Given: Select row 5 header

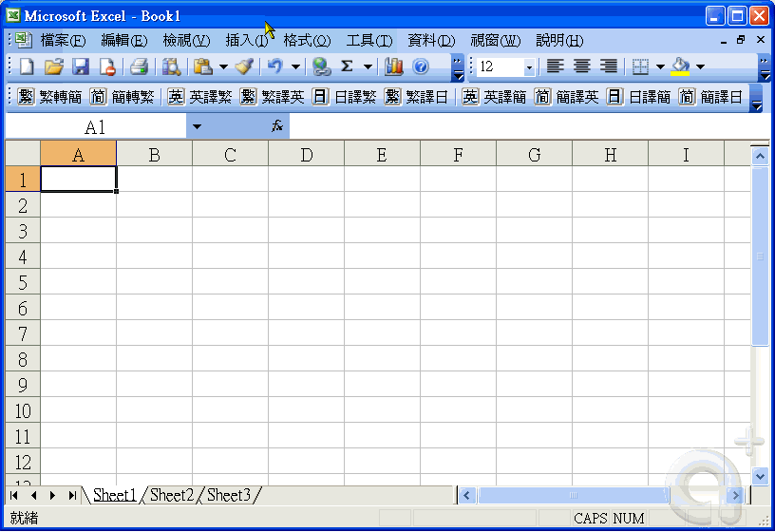Looking at the screenshot, I should [23, 282].
